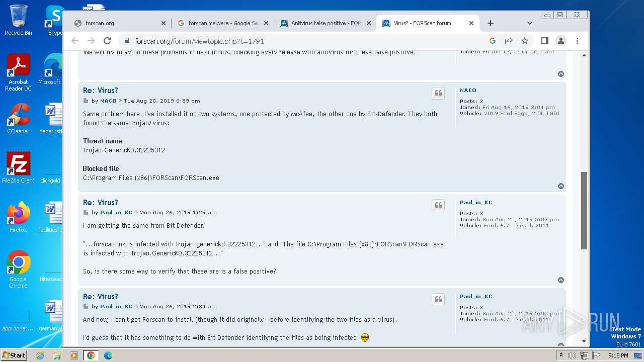Open the clock showing 9:18 PM
Image resolution: width=644 pixels, height=362 pixels.
(618, 355)
